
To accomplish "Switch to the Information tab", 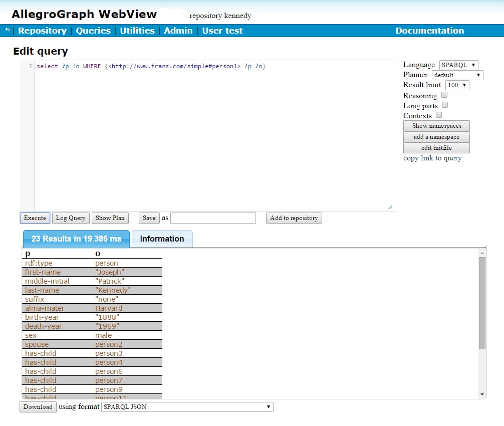I will pos(162,239).
